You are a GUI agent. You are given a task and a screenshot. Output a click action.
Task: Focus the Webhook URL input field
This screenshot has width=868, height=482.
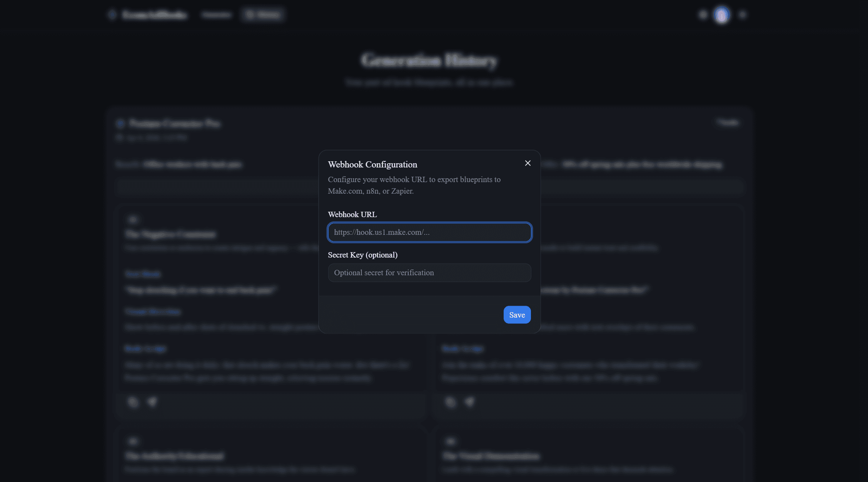pyautogui.click(x=429, y=232)
